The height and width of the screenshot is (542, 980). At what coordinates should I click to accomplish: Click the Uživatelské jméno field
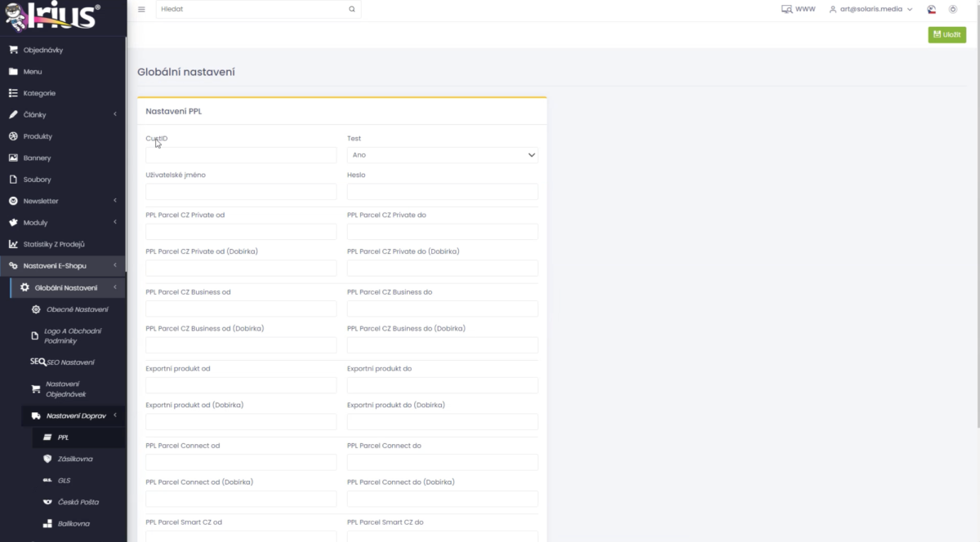click(241, 191)
